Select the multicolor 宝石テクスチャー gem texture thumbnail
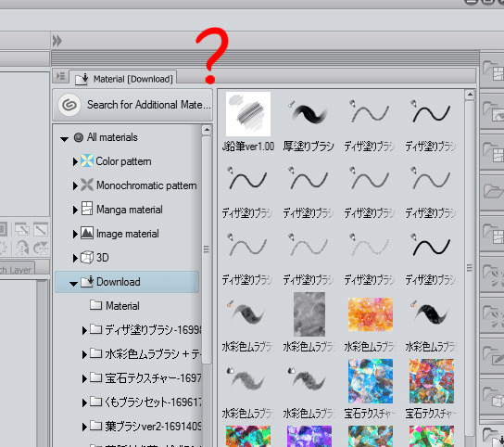504x447 pixels. (432, 381)
